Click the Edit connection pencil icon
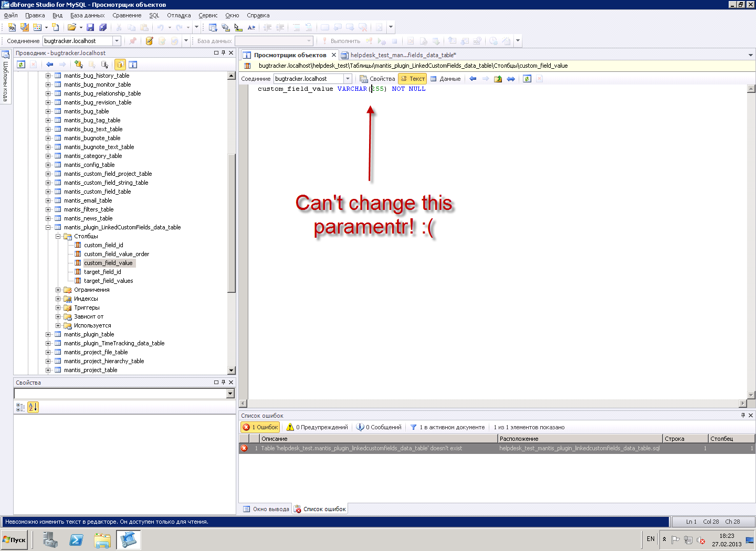The height and width of the screenshot is (551, 756). pyautogui.click(x=150, y=41)
